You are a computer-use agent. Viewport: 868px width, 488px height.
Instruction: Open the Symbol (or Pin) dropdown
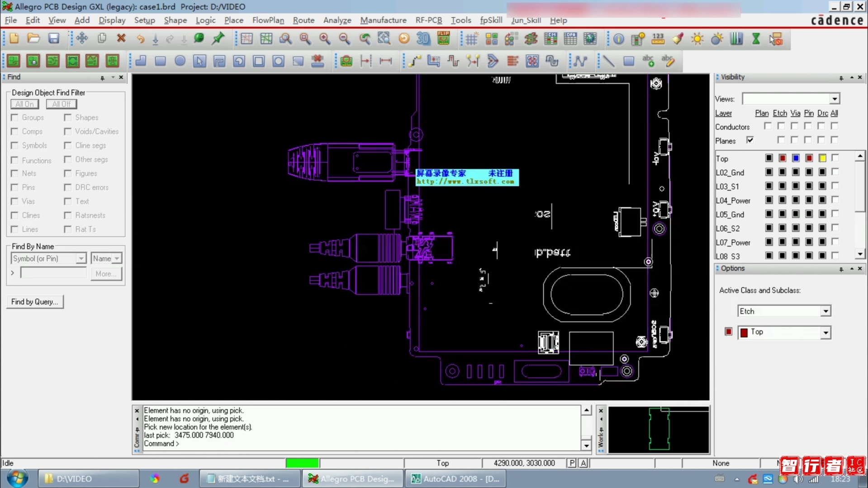click(x=81, y=258)
